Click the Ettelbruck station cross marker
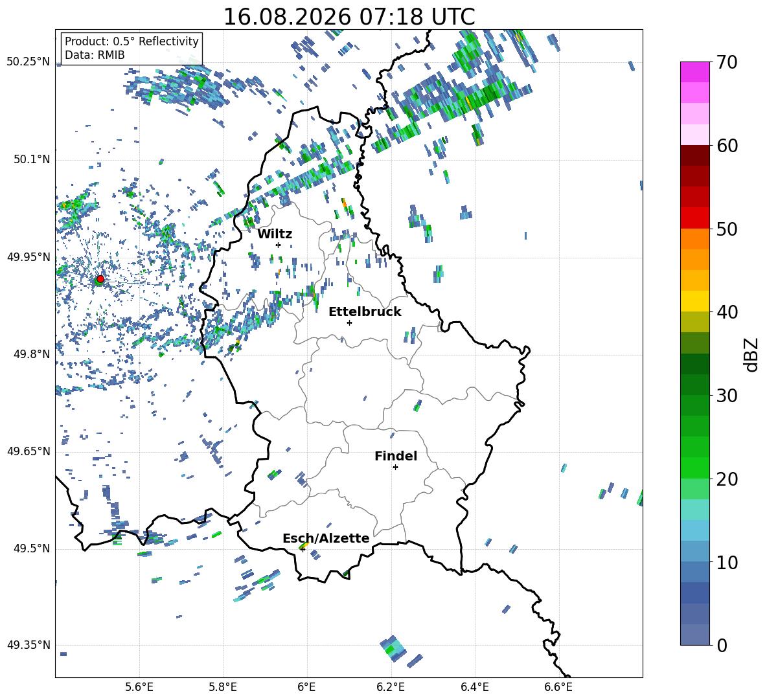Screen dimensions: 767x700 tap(349, 322)
